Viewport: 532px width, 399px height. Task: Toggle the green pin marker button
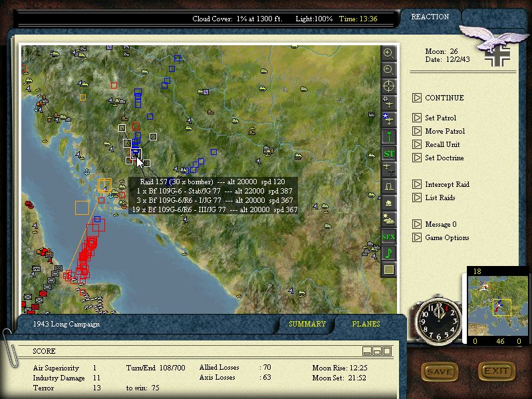(388, 136)
